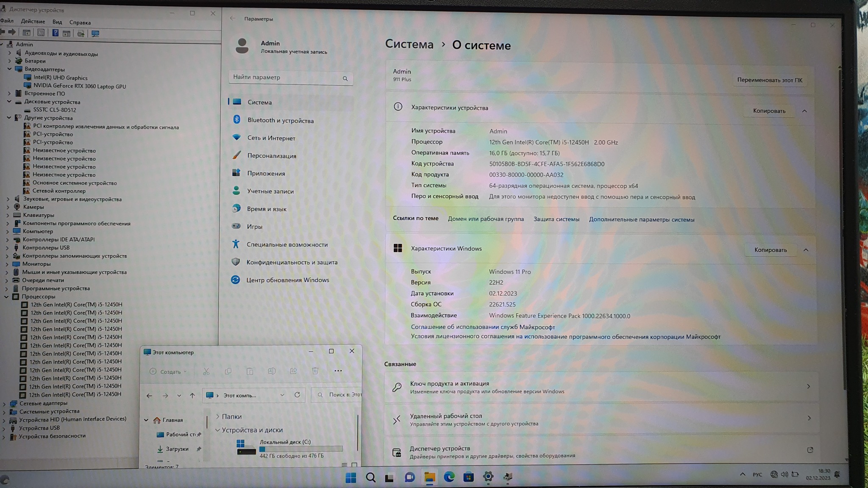Expand the Папки group in Explorer
The height and width of the screenshot is (488, 868).
click(217, 416)
